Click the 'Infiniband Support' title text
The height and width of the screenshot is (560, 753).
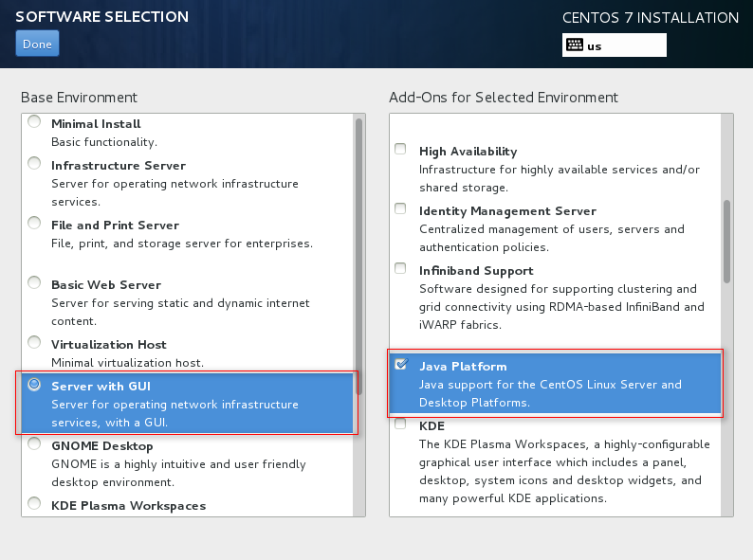pyautogui.click(x=476, y=271)
